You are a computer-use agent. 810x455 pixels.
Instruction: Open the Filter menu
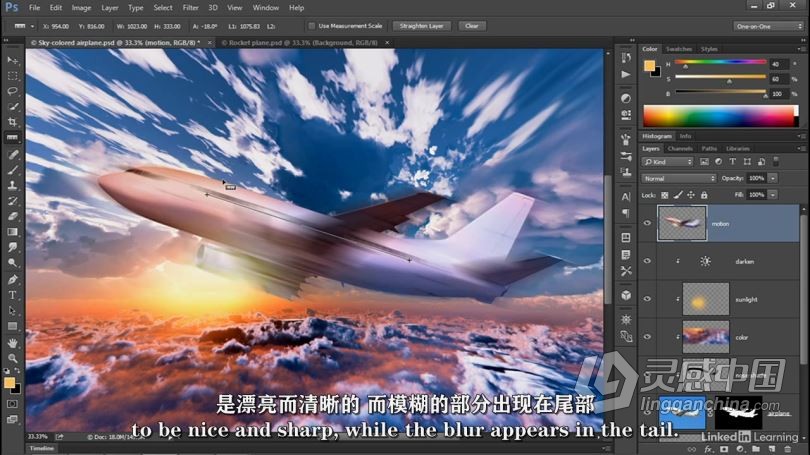pyautogui.click(x=190, y=8)
